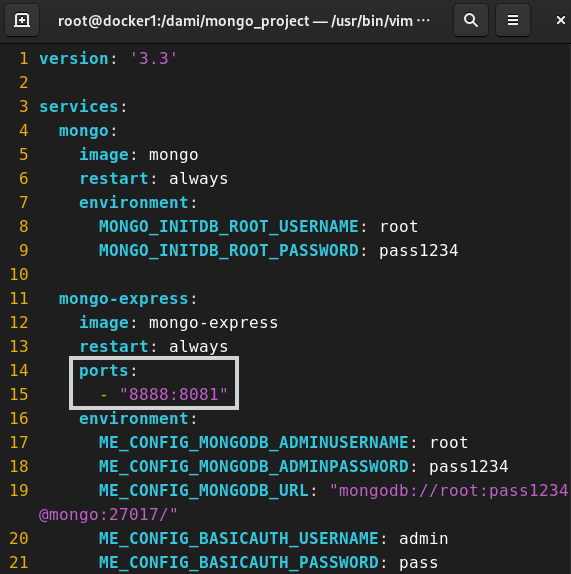Click 'admin' value on line 20
Viewport: 571px width, 574px height.
point(423,538)
